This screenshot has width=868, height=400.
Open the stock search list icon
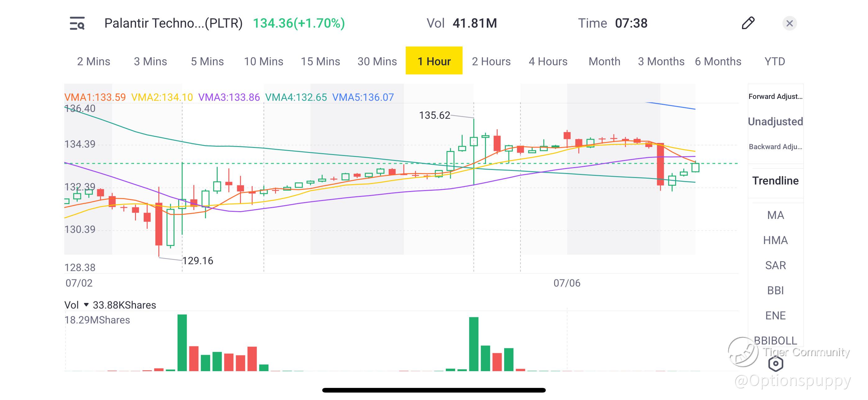pyautogui.click(x=77, y=23)
